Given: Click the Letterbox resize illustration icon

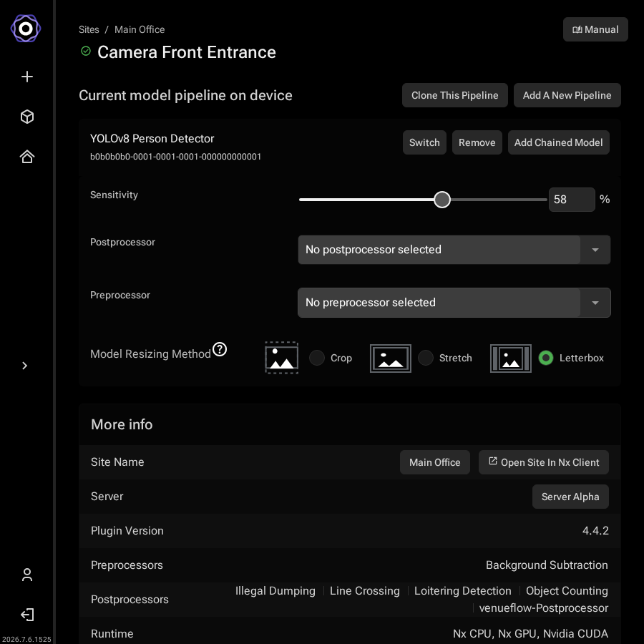Looking at the screenshot, I should click(510, 358).
